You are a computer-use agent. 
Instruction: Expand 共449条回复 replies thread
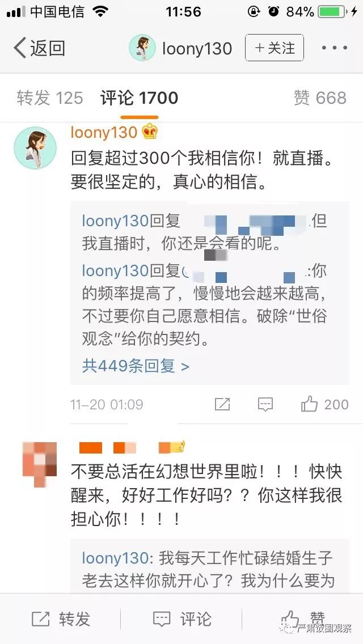(x=136, y=365)
